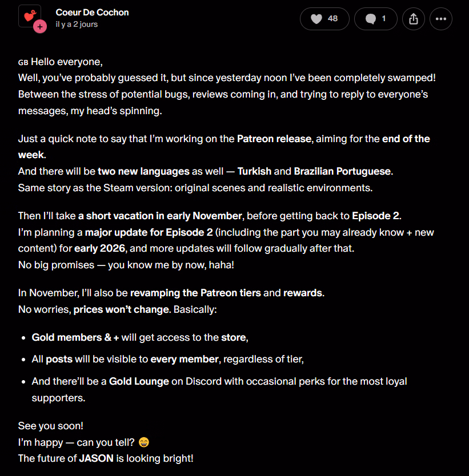Click the "il y a 2 jours" timestamp

click(77, 25)
